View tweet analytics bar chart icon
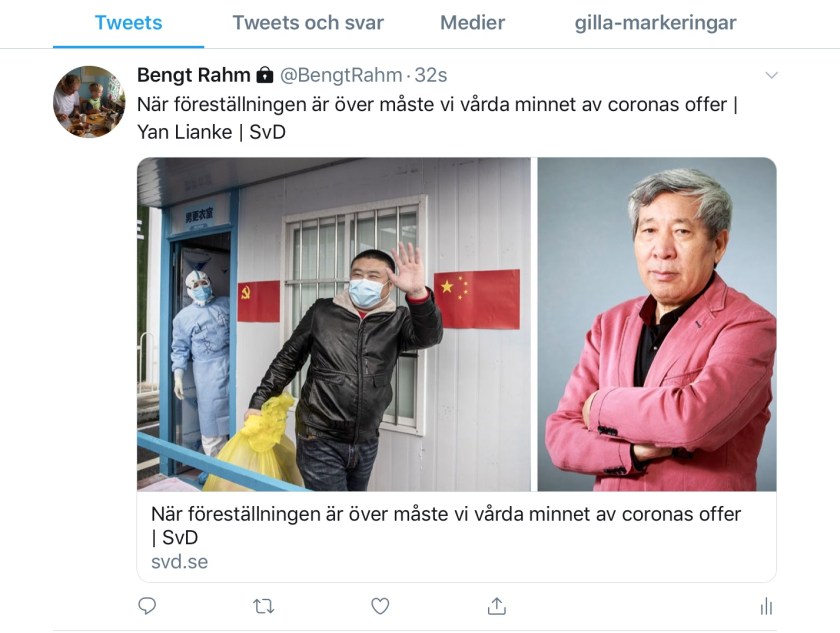 point(767,606)
